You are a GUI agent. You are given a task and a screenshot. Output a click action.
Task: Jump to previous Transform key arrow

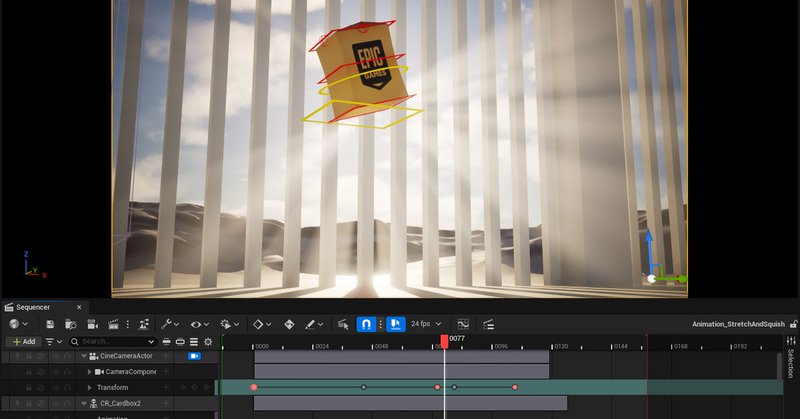182,387
